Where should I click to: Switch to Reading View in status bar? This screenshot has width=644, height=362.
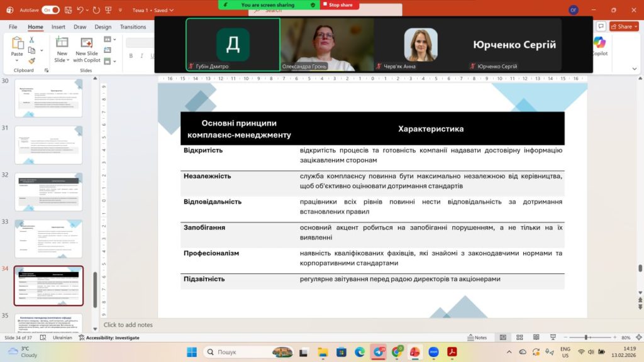538,337
